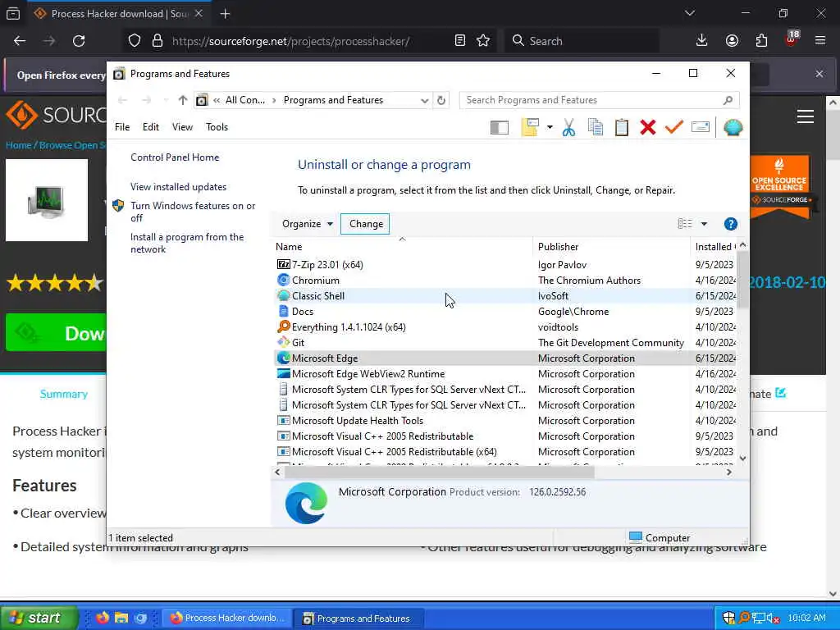
Task: Select Microsoft Visual C++ 2005 Redistributable (x64)
Action: [504, 452]
